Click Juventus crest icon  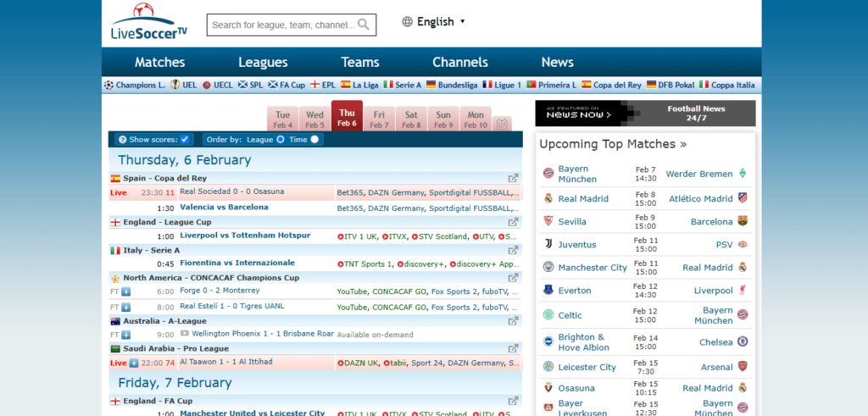click(x=548, y=244)
